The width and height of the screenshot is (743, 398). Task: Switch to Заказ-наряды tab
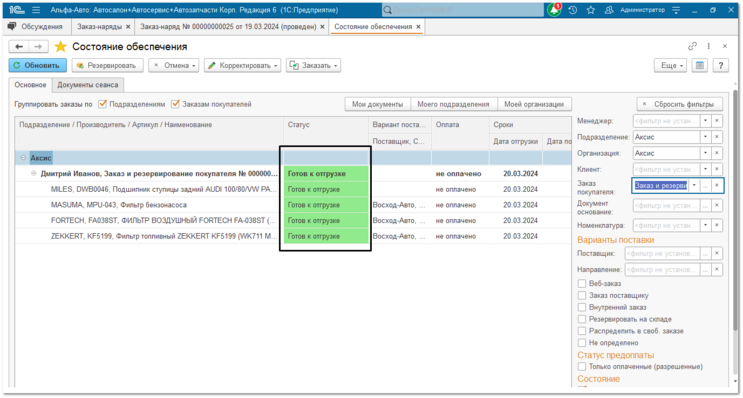click(x=100, y=27)
